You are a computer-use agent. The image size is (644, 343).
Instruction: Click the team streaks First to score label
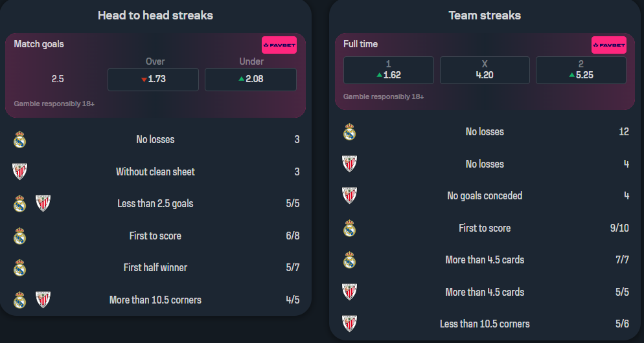[x=485, y=228]
